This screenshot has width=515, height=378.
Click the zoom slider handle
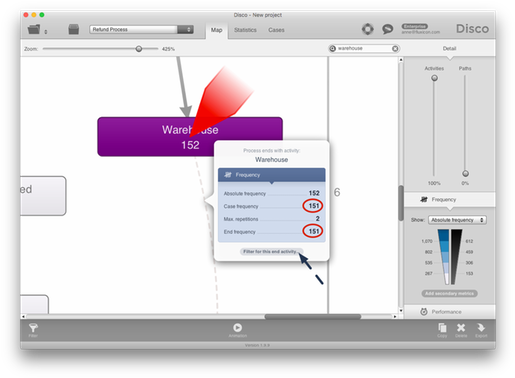coord(139,49)
